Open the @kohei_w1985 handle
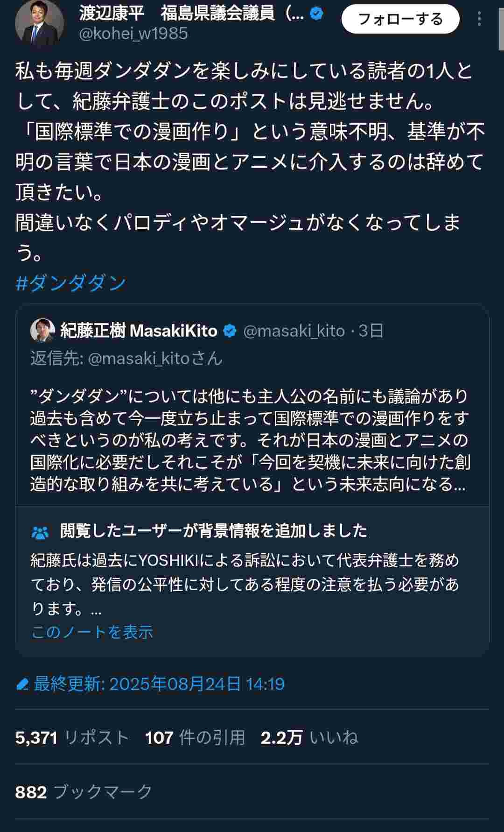The image size is (504, 832). coord(133,34)
